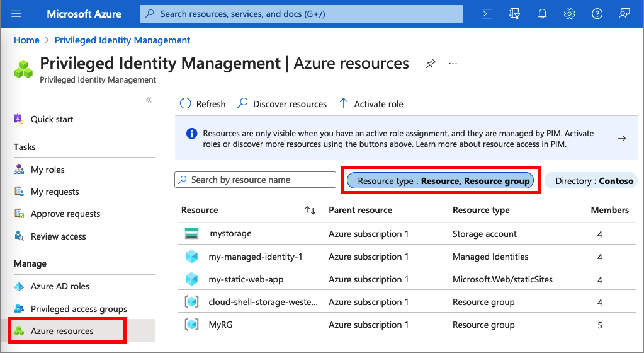Open the Resource type filter pill
The width and height of the screenshot is (644, 353).
click(x=440, y=181)
